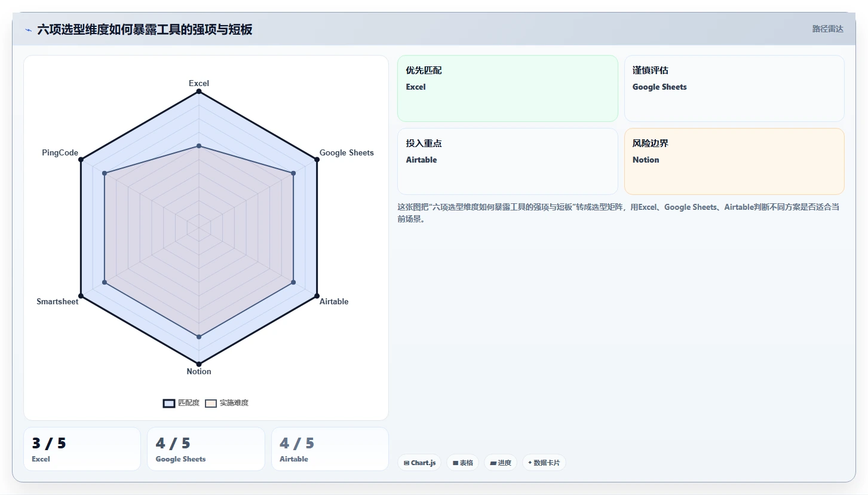Click the outer data point at Excel vertex

pyautogui.click(x=199, y=91)
